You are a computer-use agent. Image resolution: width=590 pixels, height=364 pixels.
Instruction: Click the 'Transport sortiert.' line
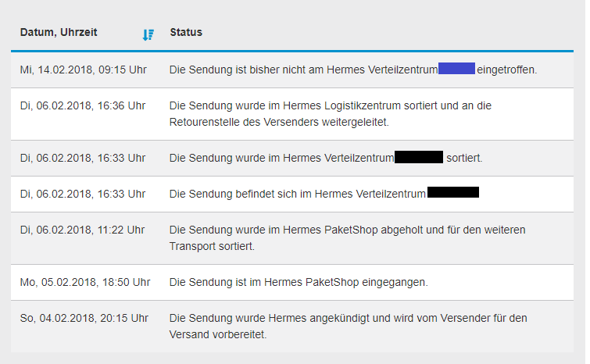(x=212, y=246)
